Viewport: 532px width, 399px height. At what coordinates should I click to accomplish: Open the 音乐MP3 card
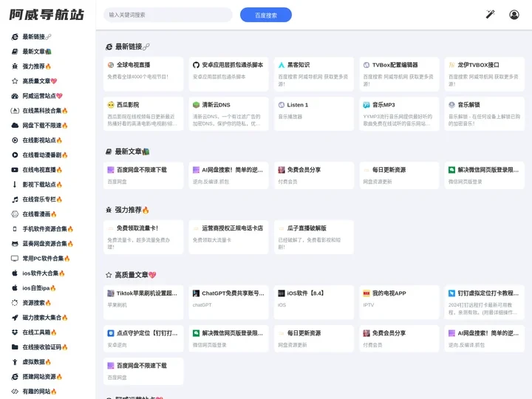tap(399, 114)
